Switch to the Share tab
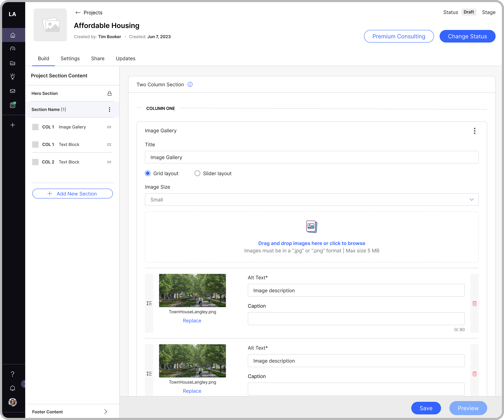 98,59
